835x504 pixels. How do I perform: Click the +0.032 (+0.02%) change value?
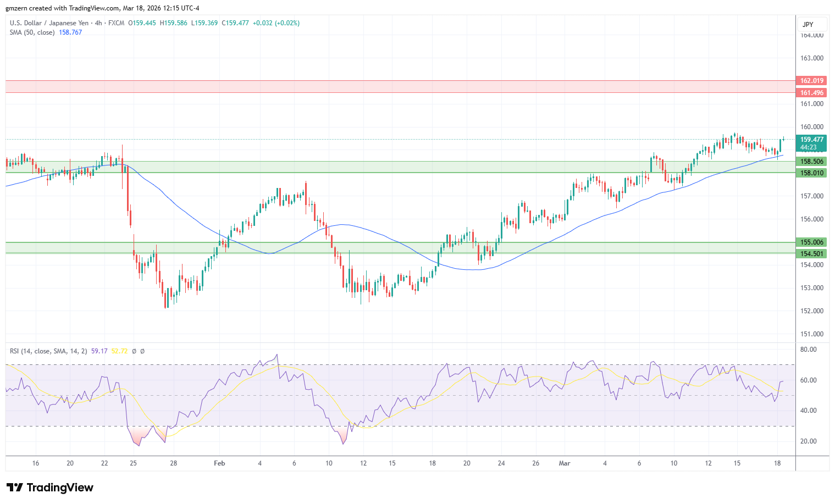[277, 23]
